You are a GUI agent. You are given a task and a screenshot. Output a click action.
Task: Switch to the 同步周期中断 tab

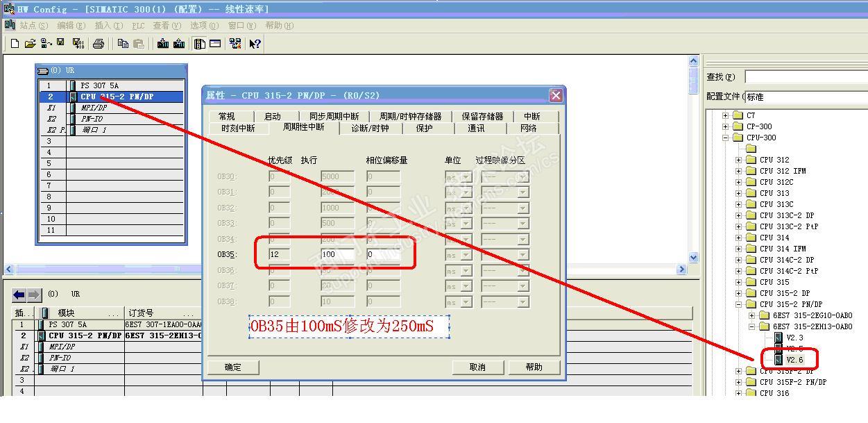click(334, 116)
